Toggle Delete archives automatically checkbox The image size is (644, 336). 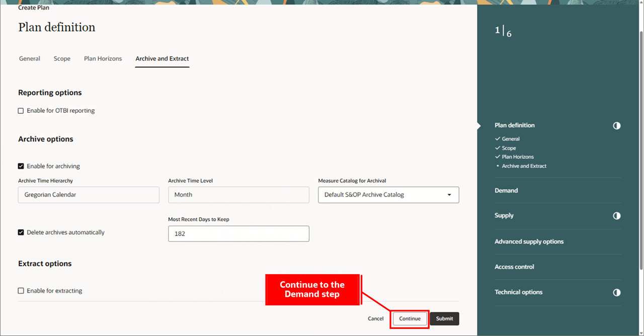[x=21, y=233]
